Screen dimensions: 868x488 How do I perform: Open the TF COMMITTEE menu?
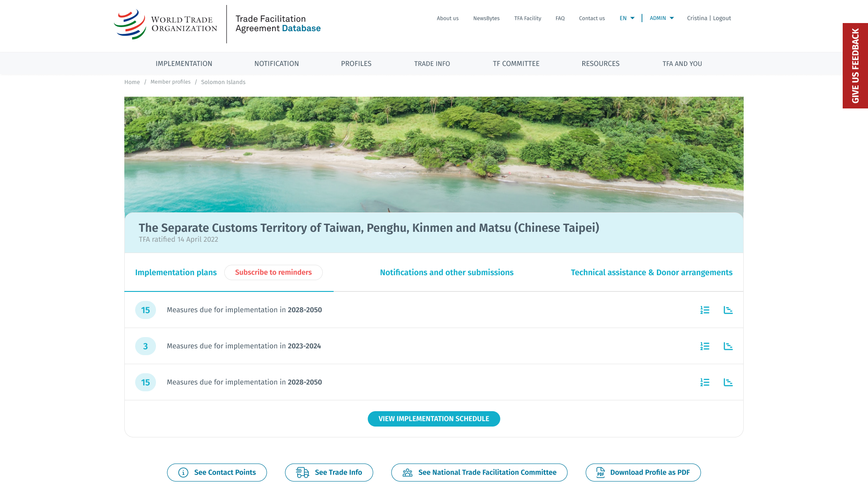pos(516,64)
